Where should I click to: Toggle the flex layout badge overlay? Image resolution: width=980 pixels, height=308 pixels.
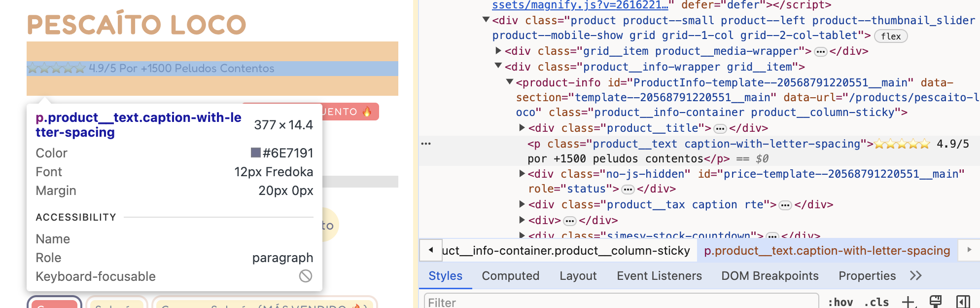pyautogui.click(x=890, y=36)
